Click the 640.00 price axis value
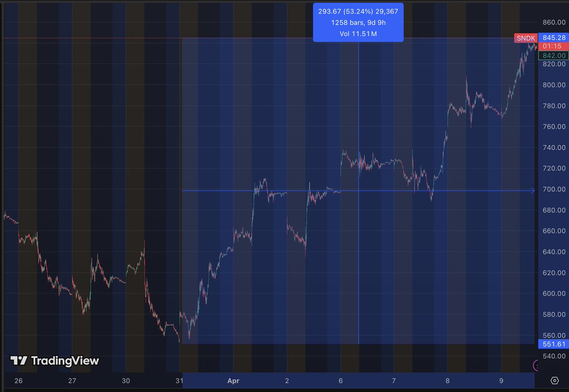 [x=553, y=252]
